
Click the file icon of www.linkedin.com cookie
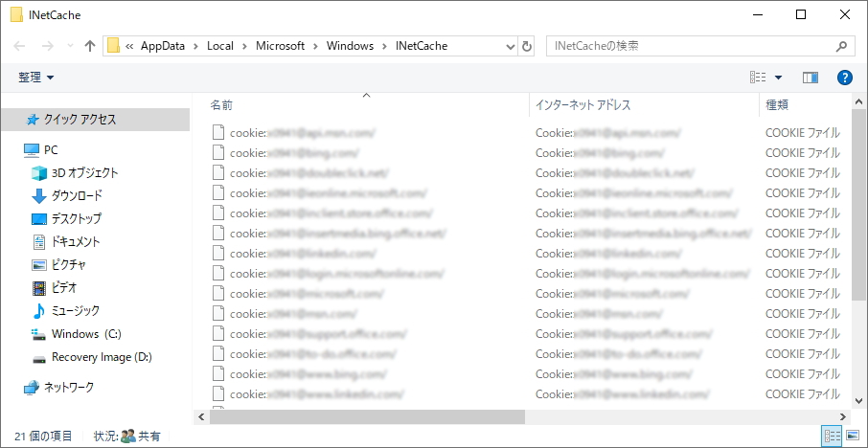(x=219, y=393)
